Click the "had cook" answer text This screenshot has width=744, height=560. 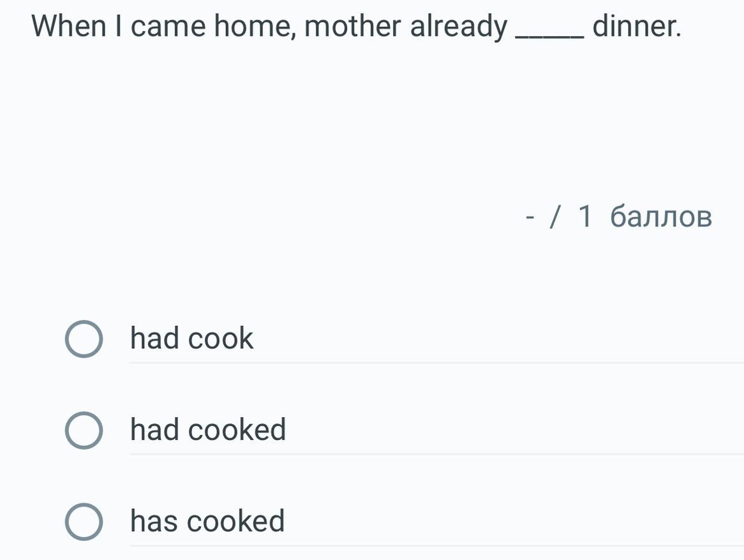tap(191, 339)
